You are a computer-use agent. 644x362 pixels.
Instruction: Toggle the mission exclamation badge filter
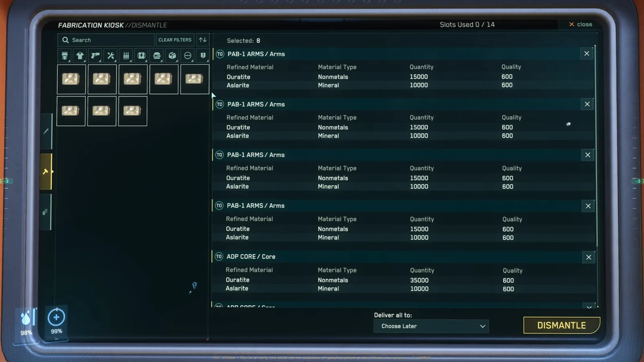click(203, 56)
